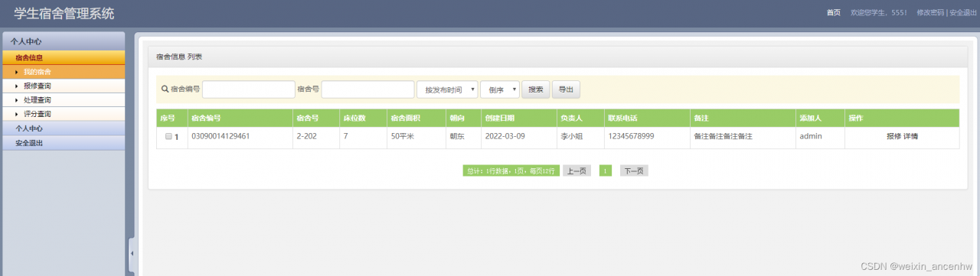This screenshot has height=276, width=980.
Task: Select the checkbox for row 1
Action: pos(168,136)
